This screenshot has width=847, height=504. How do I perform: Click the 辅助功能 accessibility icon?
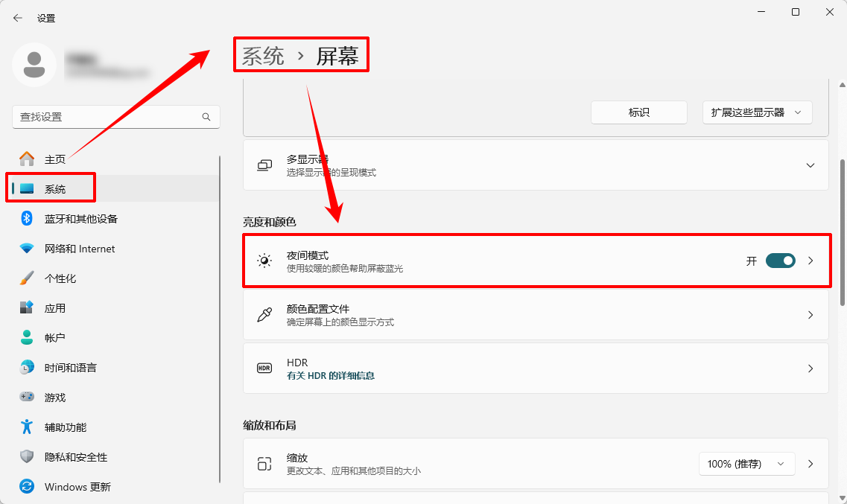pos(27,427)
